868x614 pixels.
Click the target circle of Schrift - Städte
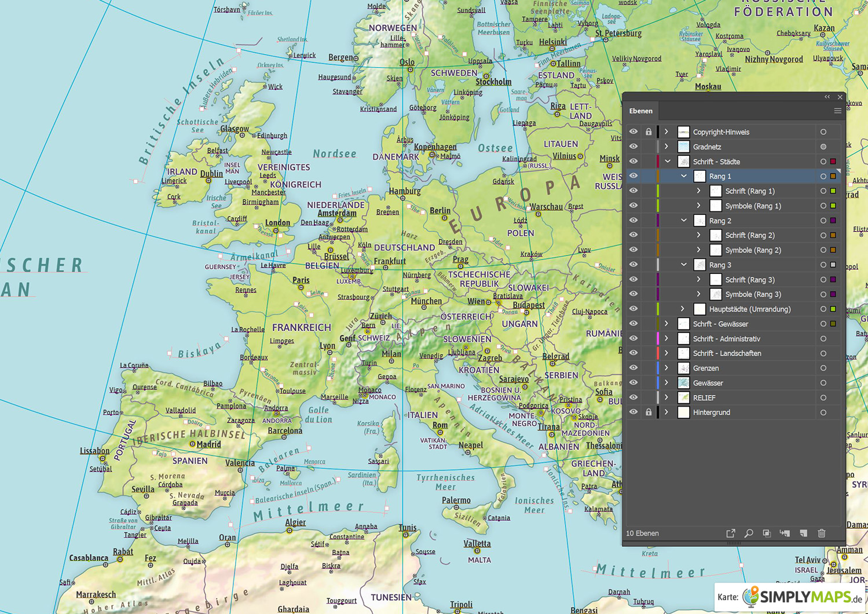(x=823, y=162)
